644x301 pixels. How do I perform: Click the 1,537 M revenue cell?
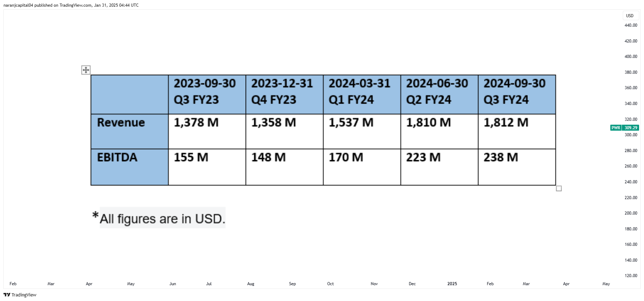362,131
